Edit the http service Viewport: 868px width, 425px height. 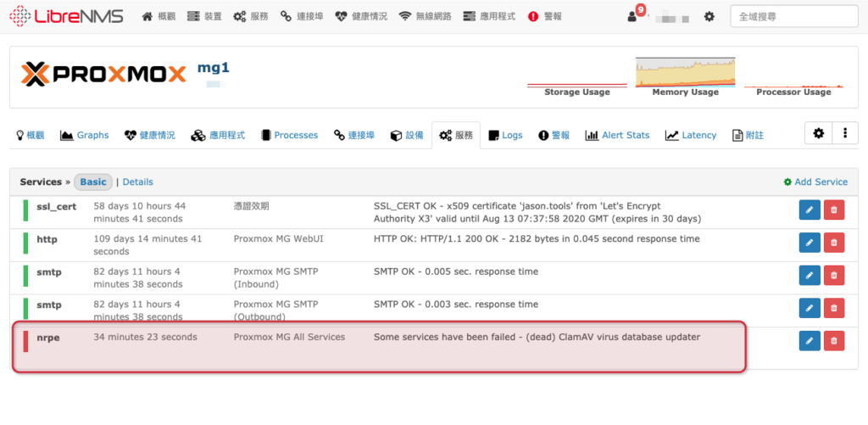click(810, 243)
